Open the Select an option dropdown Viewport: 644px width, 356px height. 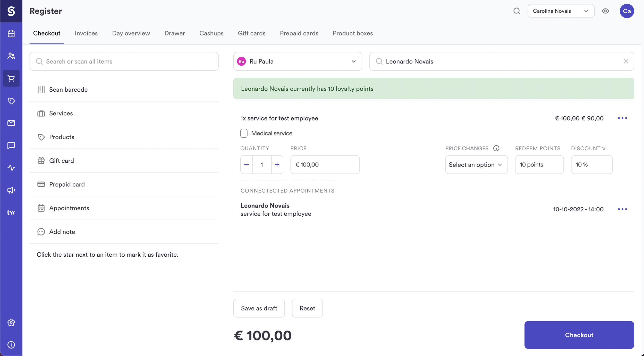pyautogui.click(x=476, y=164)
